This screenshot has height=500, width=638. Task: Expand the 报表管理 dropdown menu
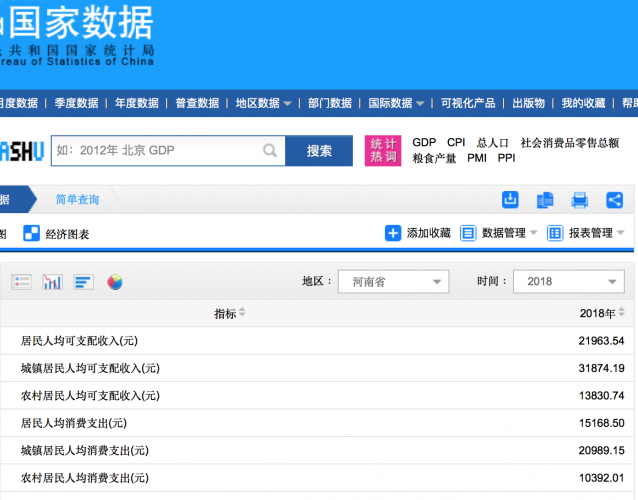click(586, 233)
